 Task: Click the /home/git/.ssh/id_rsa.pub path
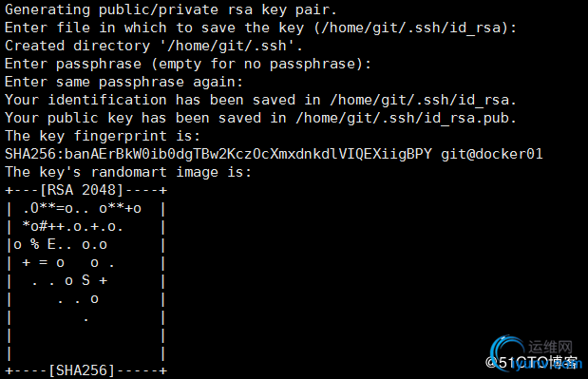pyautogui.click(x=406, y=118)
